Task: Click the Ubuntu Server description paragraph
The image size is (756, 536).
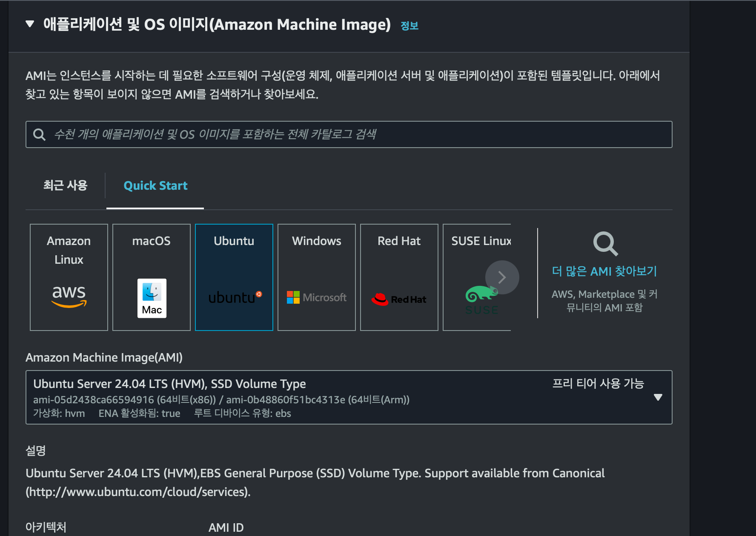Action: tap(315, 482)
